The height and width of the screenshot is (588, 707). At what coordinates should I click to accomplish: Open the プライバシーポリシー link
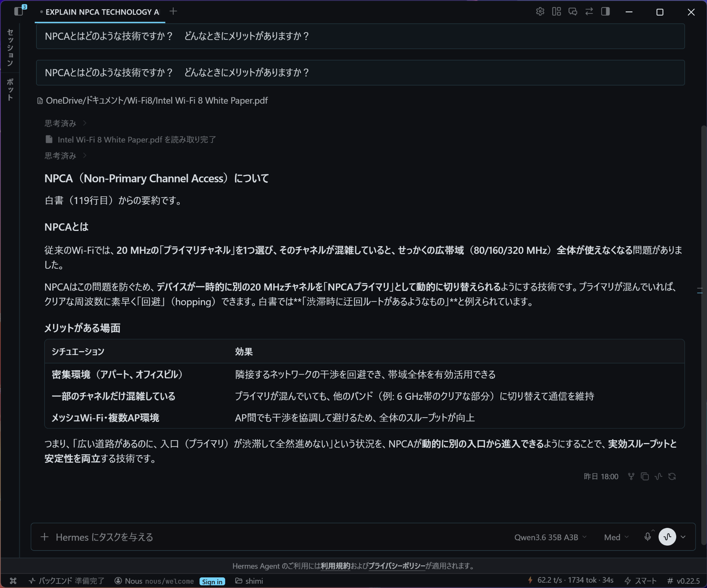tap(397, 566)
